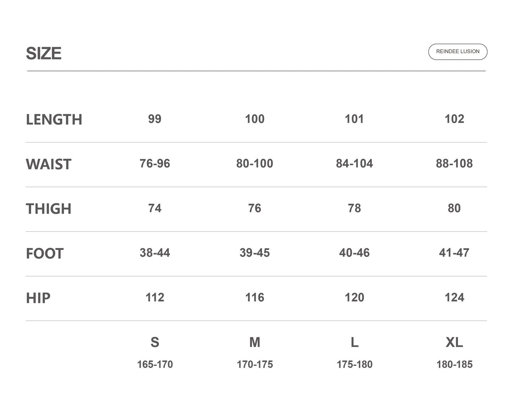Image resolution: width=513 pixels, height=420 pixels.
Task: Click the 180-185 height range
Action: 454,365
